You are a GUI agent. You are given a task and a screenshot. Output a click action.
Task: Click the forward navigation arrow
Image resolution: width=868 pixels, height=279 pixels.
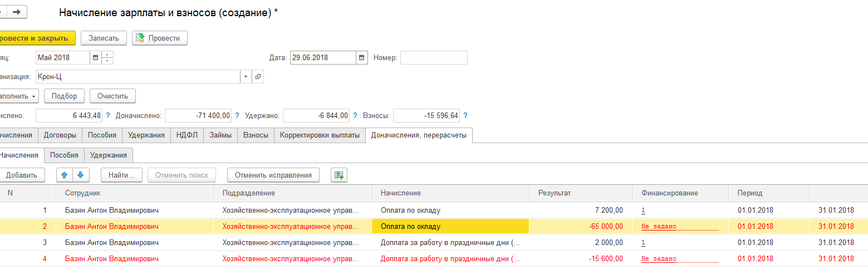click(x=17, y=12)
